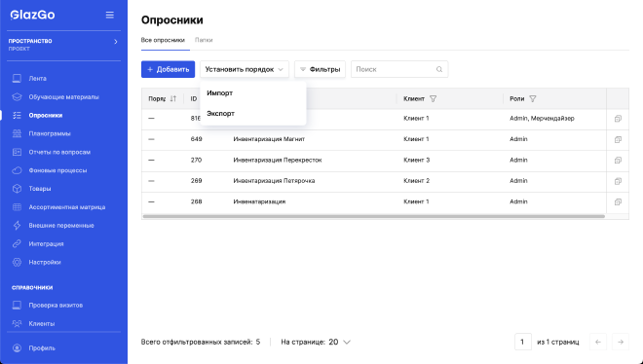643x364 pixels.
Task: Click copy icon for Клиент 1 Admin, Мерчендайзер row
Action: click(x=618, y=119)
